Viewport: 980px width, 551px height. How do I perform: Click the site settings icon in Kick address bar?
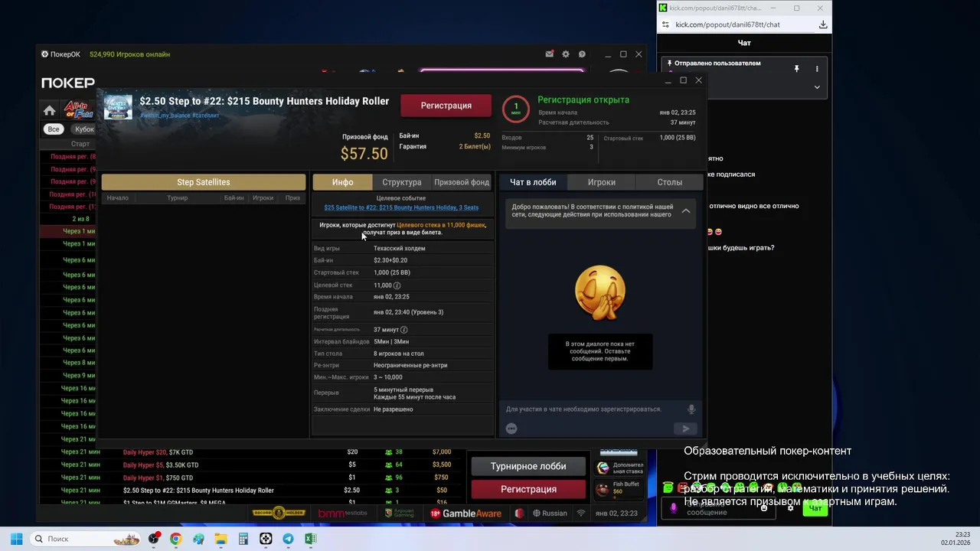pyautogui.click(x=665, y=24)
